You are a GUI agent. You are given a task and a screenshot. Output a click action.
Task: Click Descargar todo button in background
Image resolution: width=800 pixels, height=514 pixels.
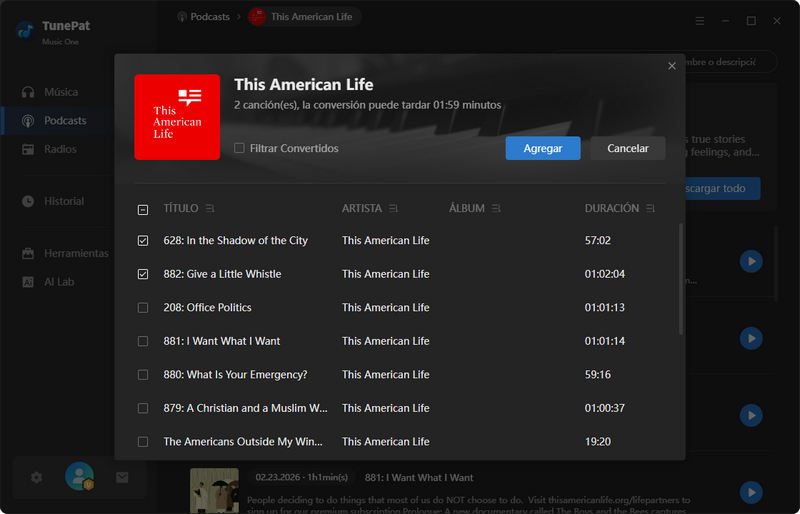[722, 188]
